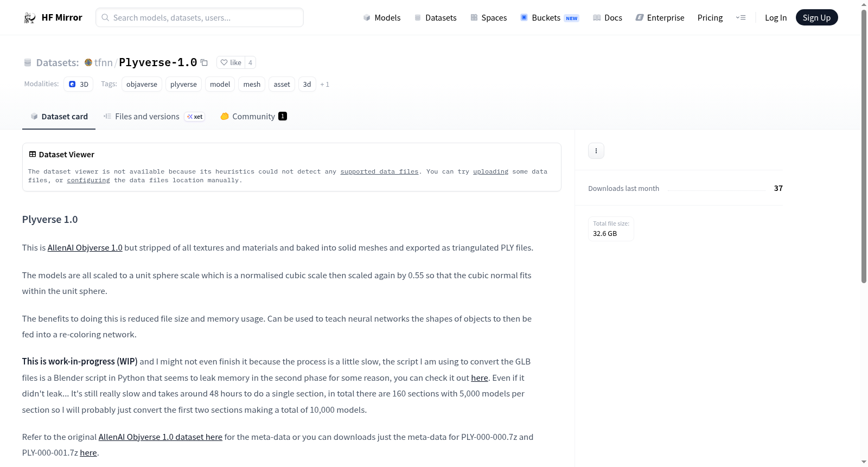Follow the configuring link in Dataset Viewer
The width and height of the screenshot is (868, 467).
(x=88, y=180)
